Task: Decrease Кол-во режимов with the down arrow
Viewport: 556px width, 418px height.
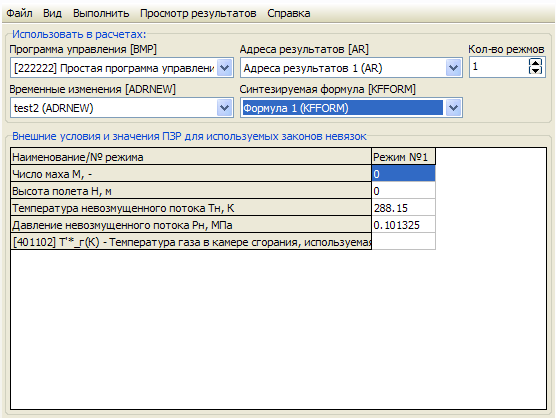Action: (x=535, y=70)
